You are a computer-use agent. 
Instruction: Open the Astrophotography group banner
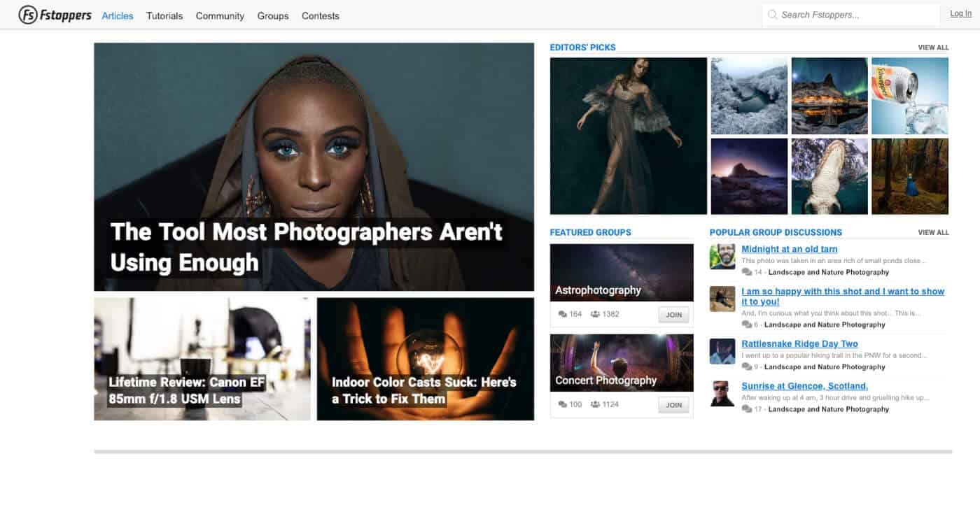[x=622, y=273]
